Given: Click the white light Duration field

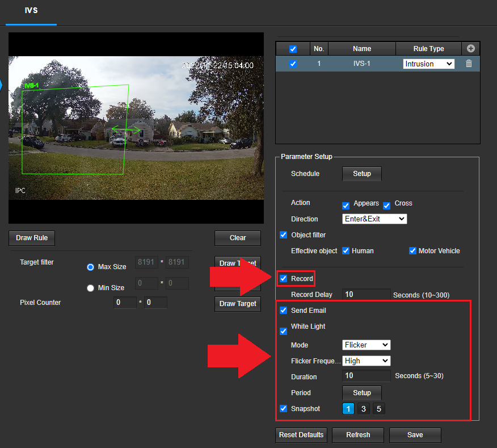Looking at the screenshot, I should [366, 376].
